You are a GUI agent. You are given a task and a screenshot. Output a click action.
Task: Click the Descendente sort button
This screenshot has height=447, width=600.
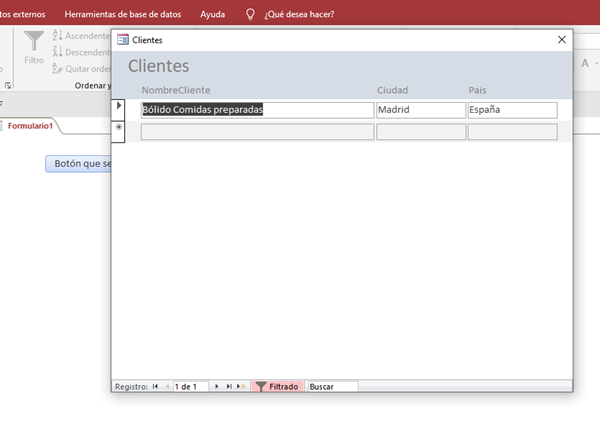click(78, 52)
